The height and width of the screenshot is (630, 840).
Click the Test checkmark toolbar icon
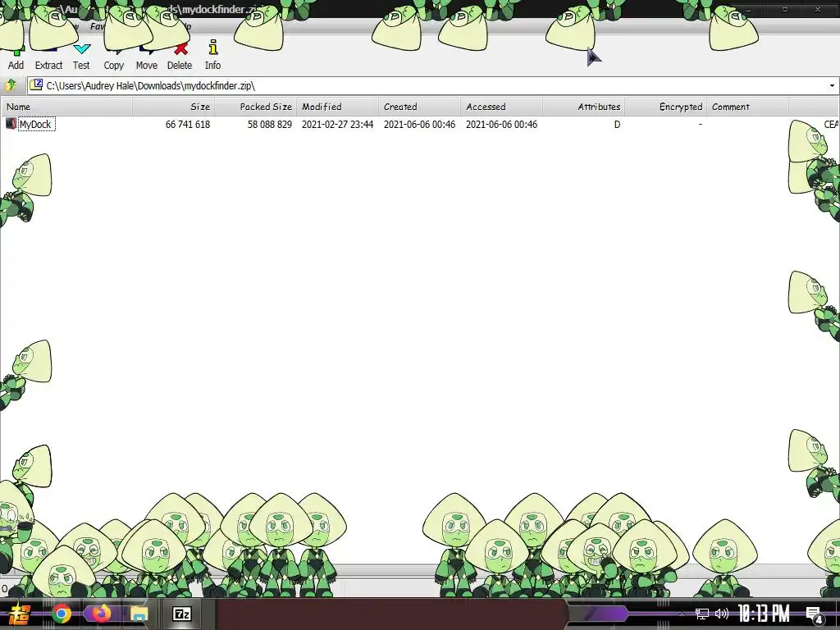[x=81, y=49]
